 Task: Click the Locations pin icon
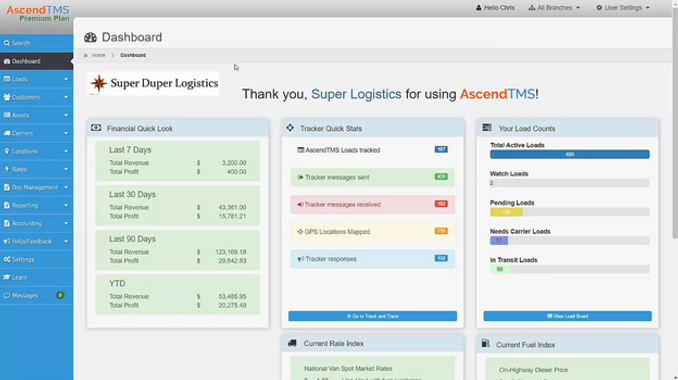coord(7,151)
